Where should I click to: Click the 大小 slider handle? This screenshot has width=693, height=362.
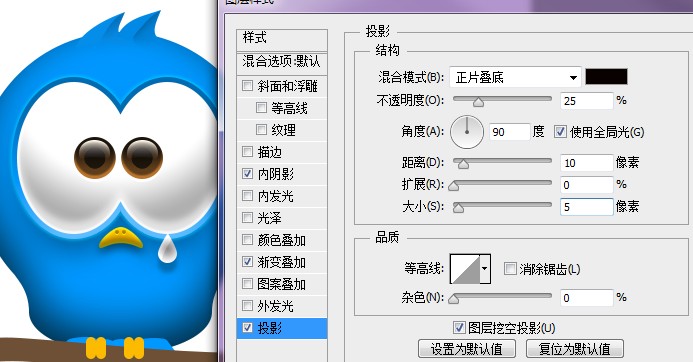tap(458, 208)
